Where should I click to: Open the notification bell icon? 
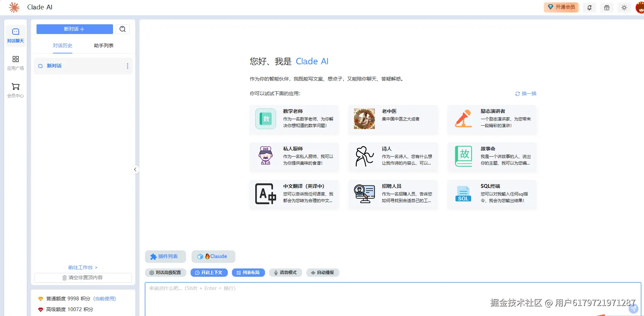click(x=589, y=8)
